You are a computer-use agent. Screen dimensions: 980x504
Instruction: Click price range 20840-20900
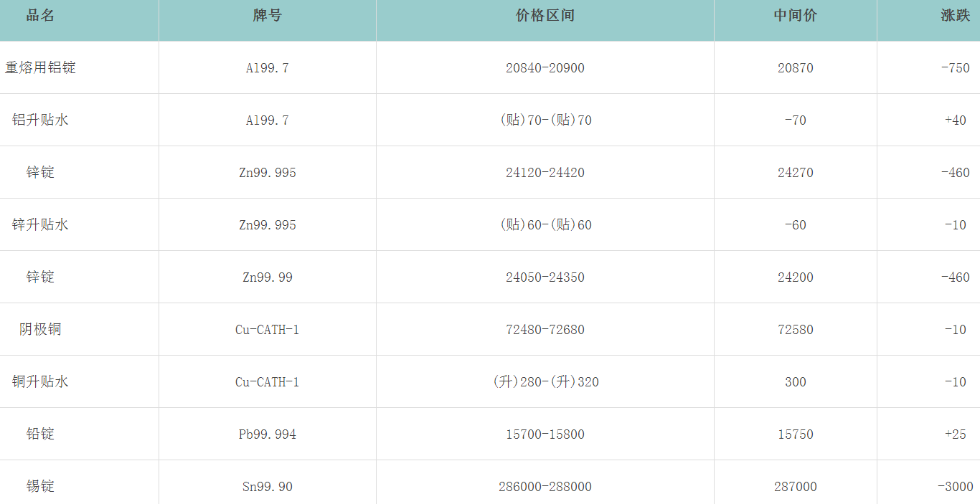545,68
